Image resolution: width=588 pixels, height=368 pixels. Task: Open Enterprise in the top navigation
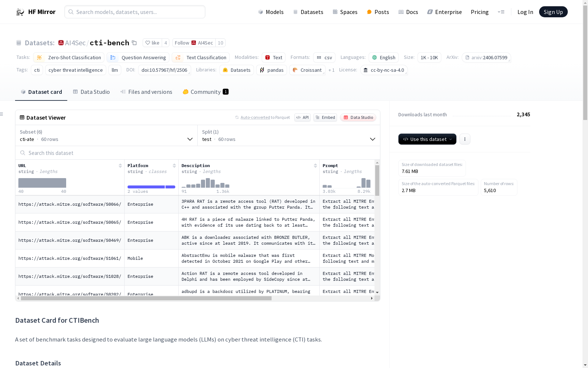pos(444,12)
